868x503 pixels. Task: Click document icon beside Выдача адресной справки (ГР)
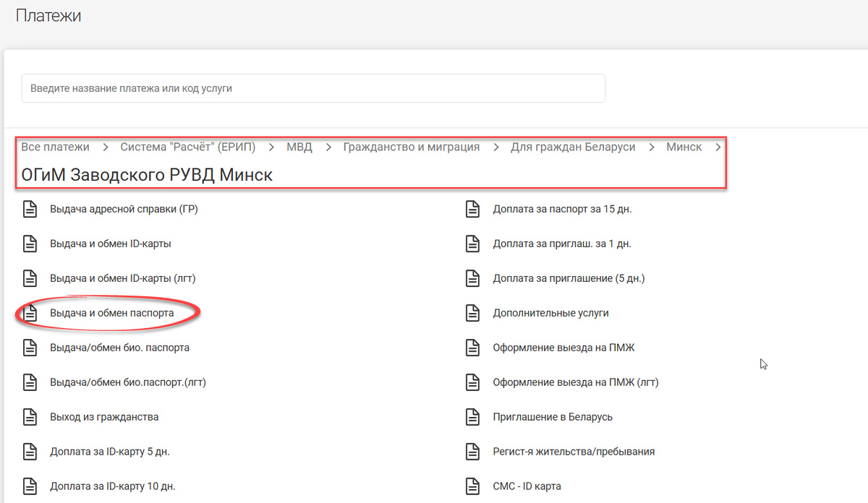point(30,210)
